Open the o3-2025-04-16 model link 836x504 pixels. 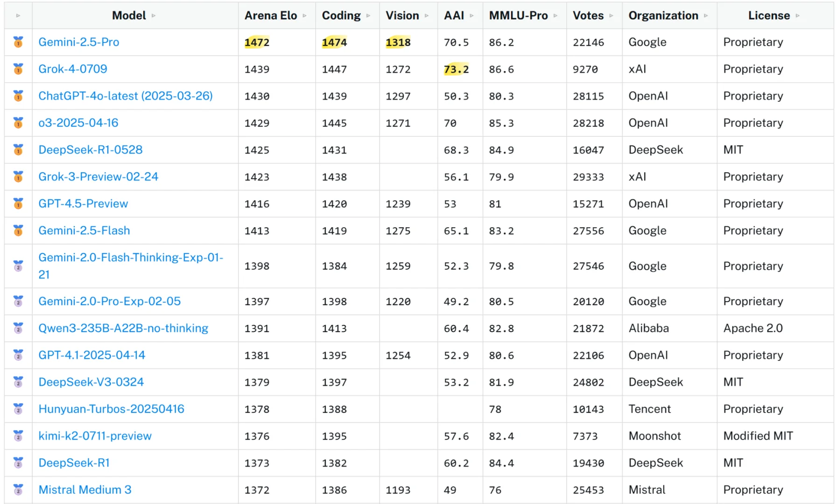pyautogui.click(x=78, y=123)
